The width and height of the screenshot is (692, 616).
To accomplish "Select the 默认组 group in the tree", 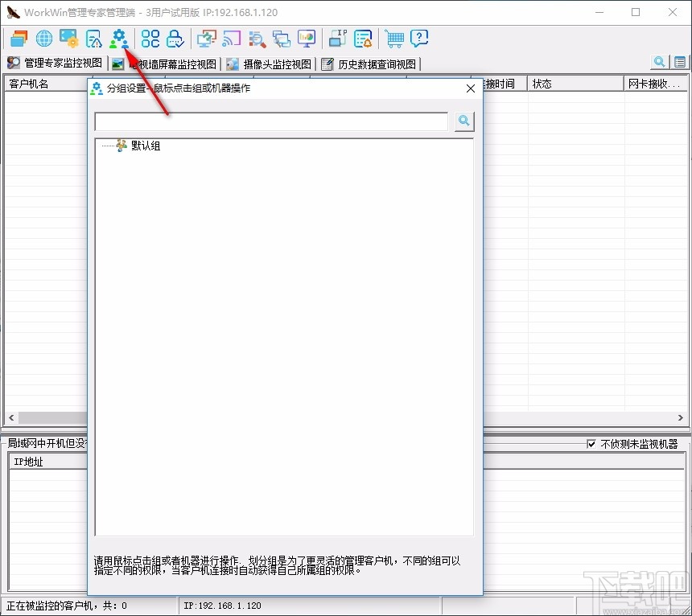I will pyautogui.click(x=141, y=146).
